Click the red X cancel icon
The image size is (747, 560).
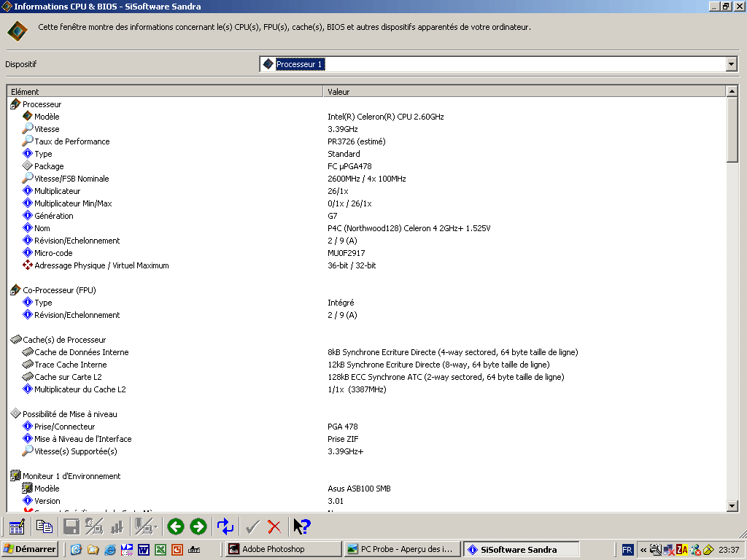(274, 526)
